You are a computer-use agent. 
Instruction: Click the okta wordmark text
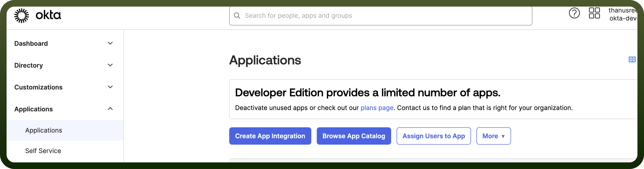coord(48,15)
